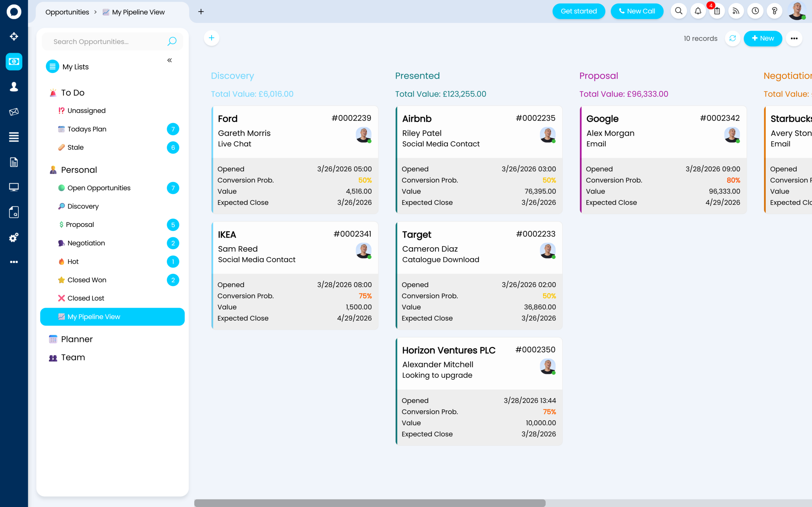Click the clock history icon
812x507 pixels.
[755, 11]
